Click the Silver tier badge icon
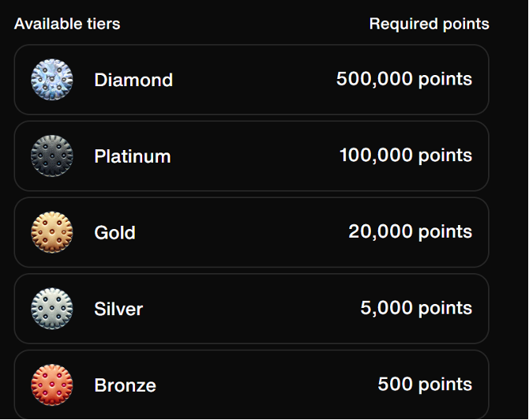The height and width of the screenshot is (420, 529). (x=52, y=309)
